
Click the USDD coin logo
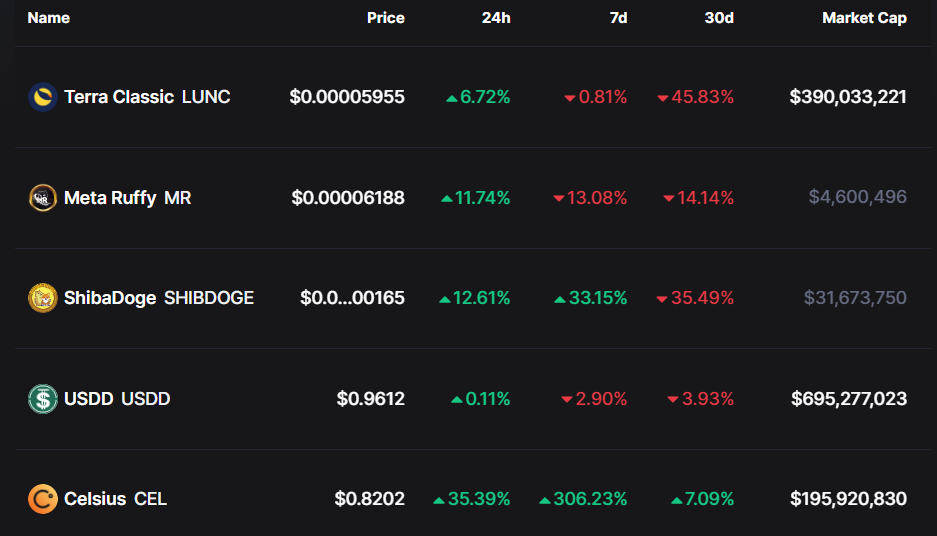pyautogui.click(x=42, y=399)
